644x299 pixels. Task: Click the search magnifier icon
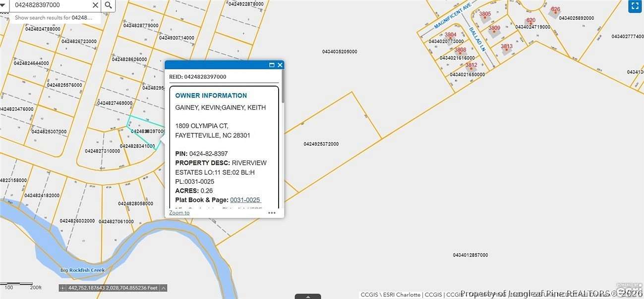[108, 5]
